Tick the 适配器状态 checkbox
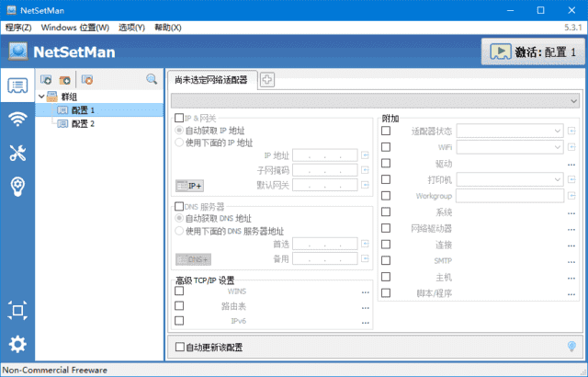 (386, 131)
